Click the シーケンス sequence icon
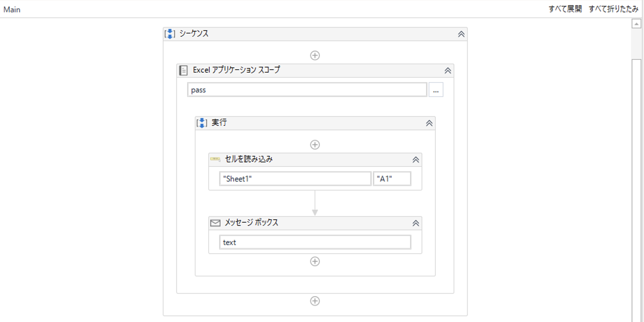The image size is (644, 322). point(170,34)
